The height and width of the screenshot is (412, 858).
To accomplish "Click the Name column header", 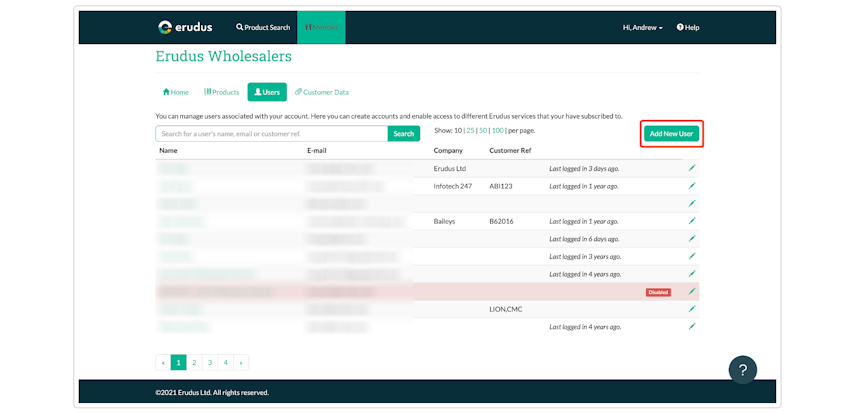I will (x=168, y=150).
